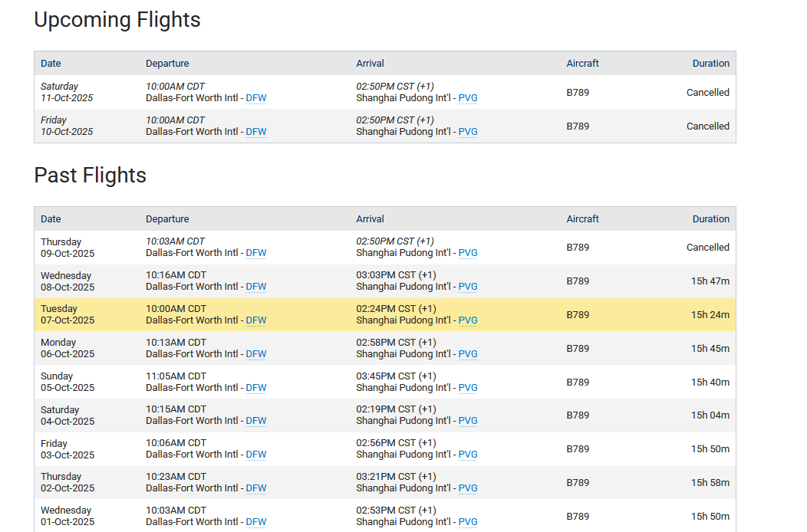This screenshot has height=532, width=807.
Task: Open DFW link for Thursday 02-Oct-2025 flight
Action: click(x=256, y=488)
